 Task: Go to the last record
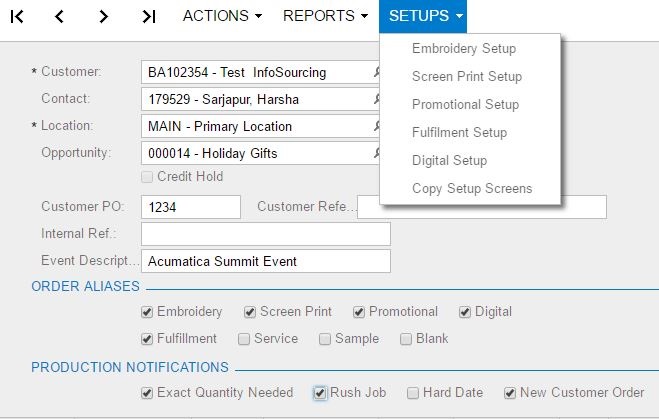[149, 17]
